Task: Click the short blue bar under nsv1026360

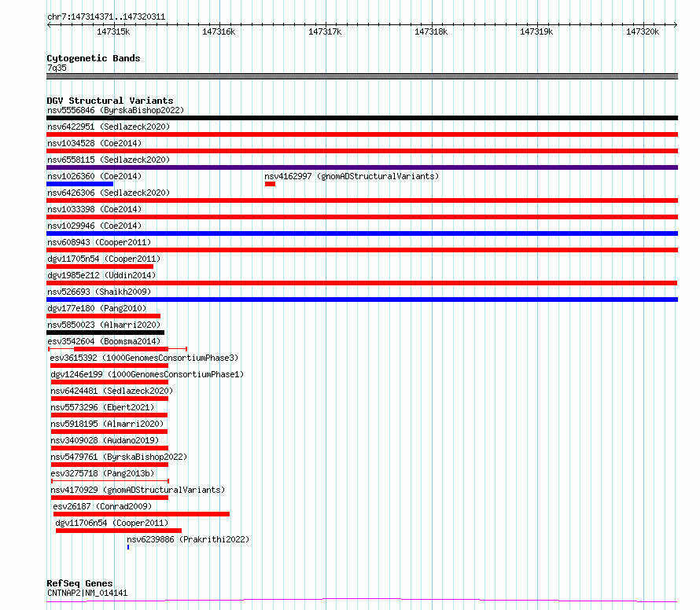Action: pyautogui.click(x=80, y=184)
